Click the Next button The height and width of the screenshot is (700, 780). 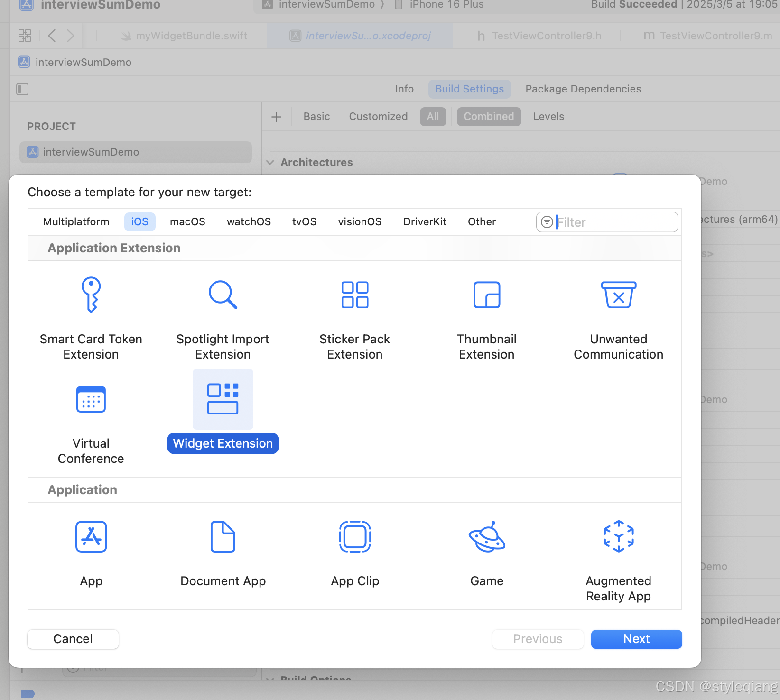tap(636, 639)
